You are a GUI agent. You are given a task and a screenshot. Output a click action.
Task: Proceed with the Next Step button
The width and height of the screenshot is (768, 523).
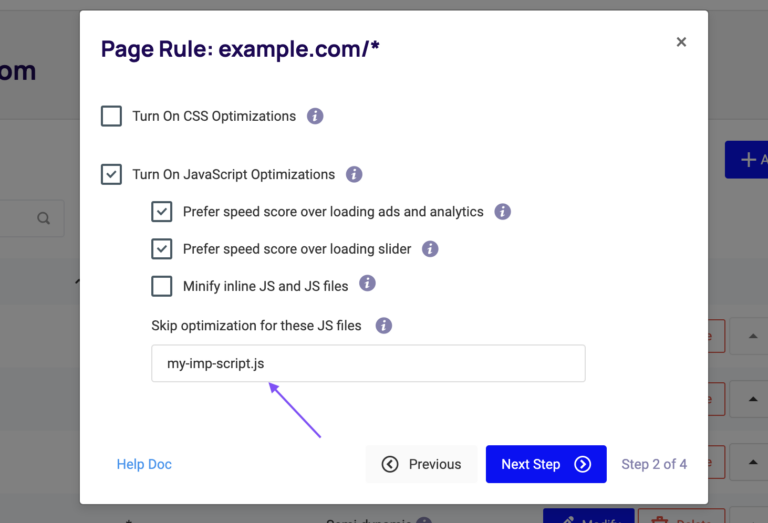click(x=546, y=464)
